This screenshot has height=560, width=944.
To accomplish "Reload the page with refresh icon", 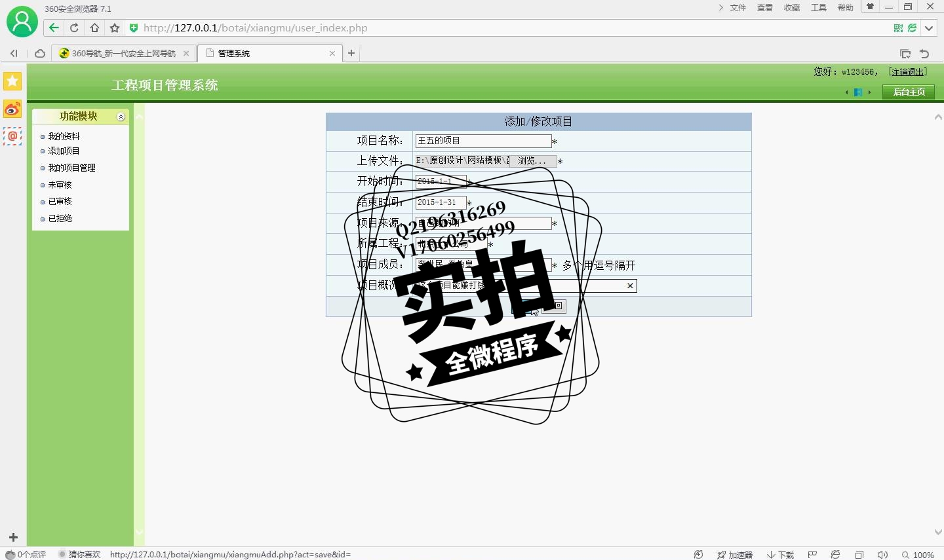I will coord(74,28).
